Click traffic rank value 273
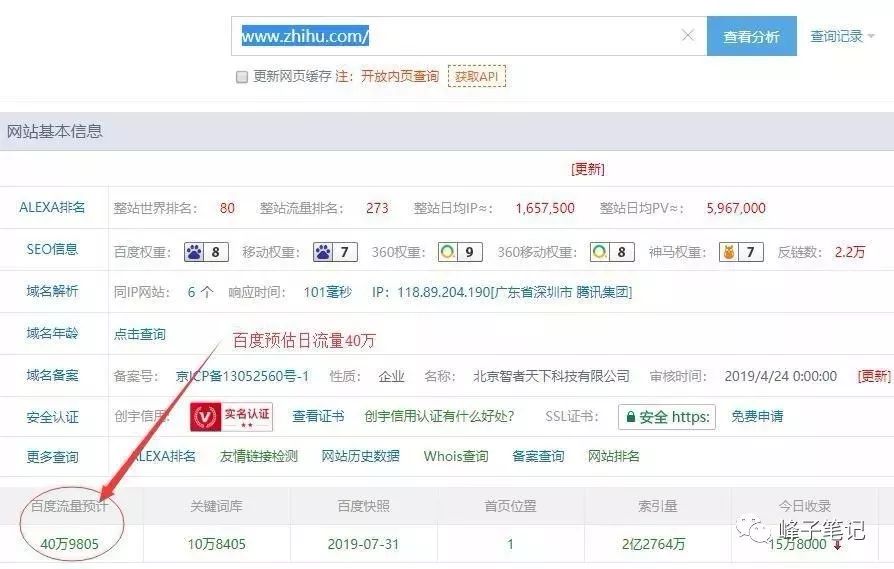 pyautogui.click(x=377, y=208)
